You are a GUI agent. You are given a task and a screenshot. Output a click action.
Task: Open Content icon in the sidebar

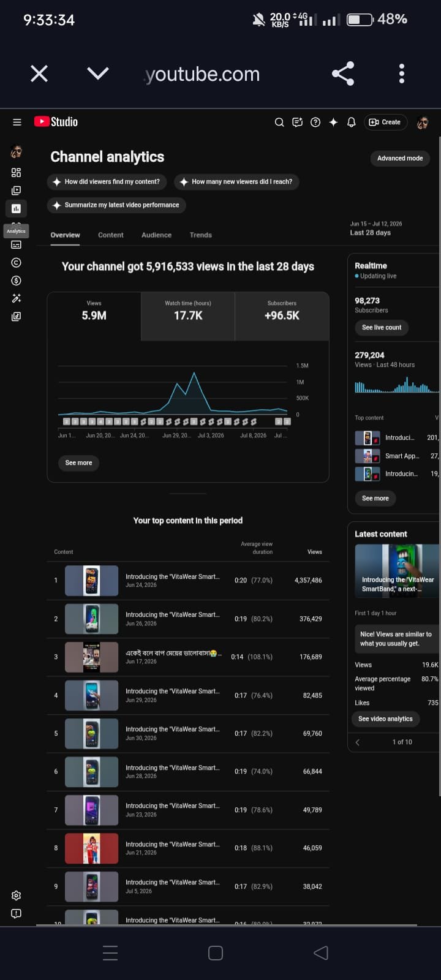coord(17,190)
